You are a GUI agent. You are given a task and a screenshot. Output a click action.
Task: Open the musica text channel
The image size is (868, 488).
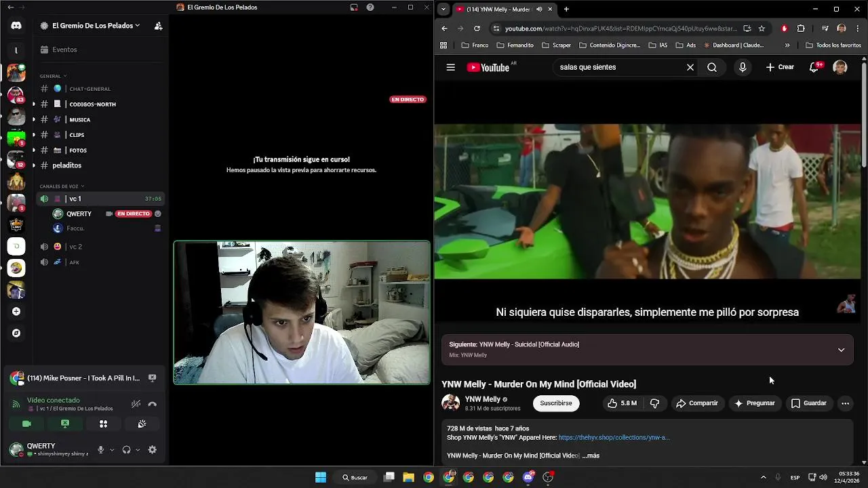point(100,120)
